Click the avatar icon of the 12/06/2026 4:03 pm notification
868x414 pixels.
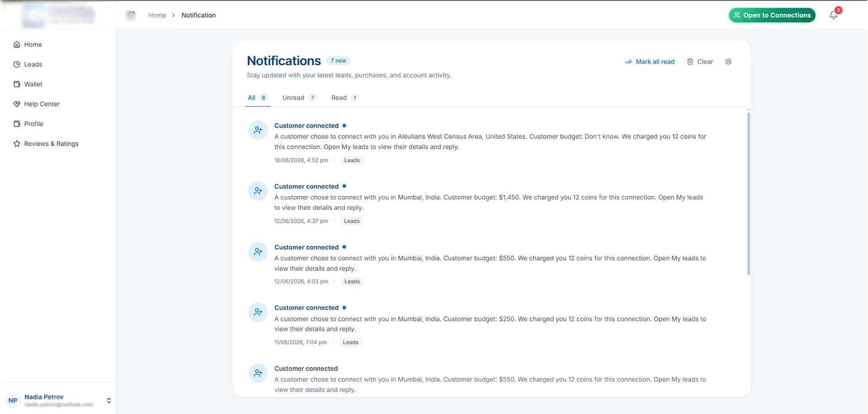(258, 252)
